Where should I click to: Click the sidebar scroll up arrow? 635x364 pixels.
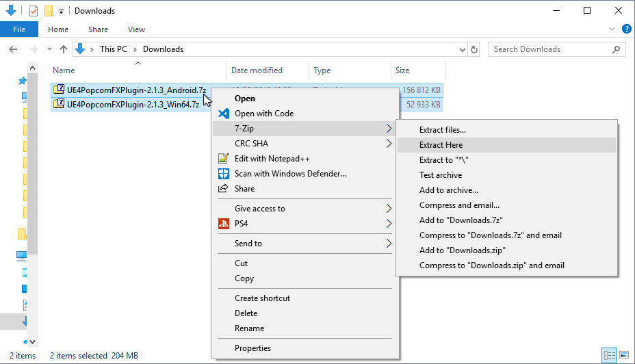[x=32, y=68]
